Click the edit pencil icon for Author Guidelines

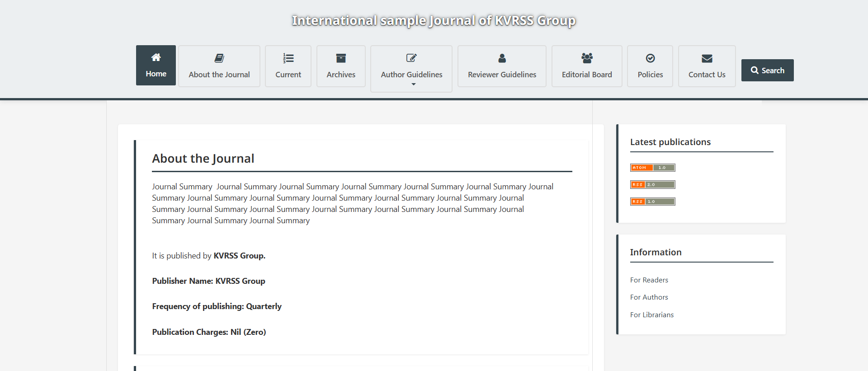[x=411, y=58]
